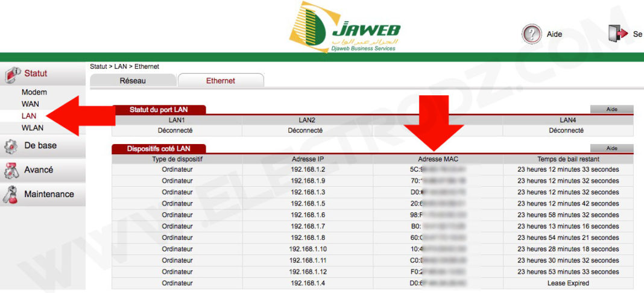Click Déconnecté status under LAN2

tap(305, 130)
